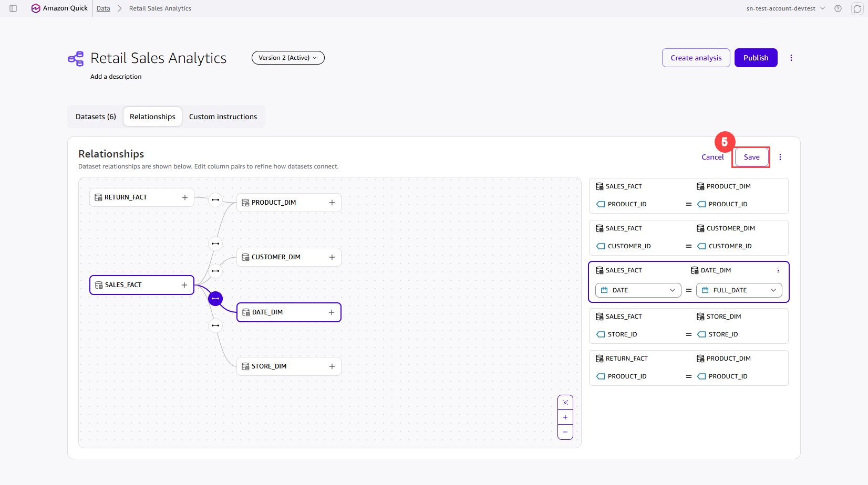The width and height of the screenshot is (868, 485).
Task: Zoom in on the relationship diagram
Action: pyautogui.click(x=565, y=417)
